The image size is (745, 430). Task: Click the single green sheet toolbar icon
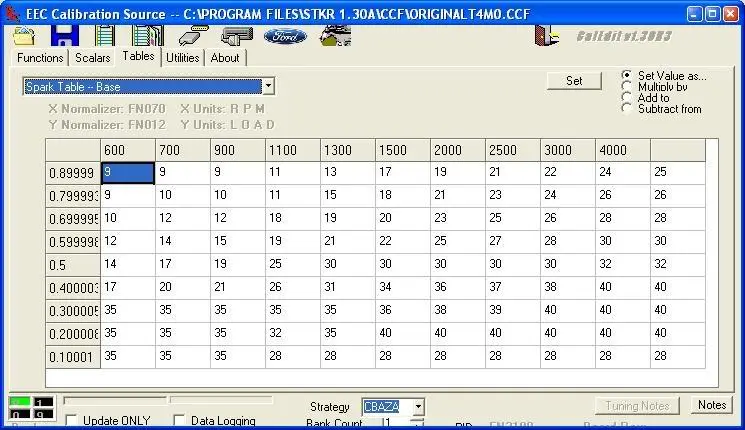click(x=105, y=36)
